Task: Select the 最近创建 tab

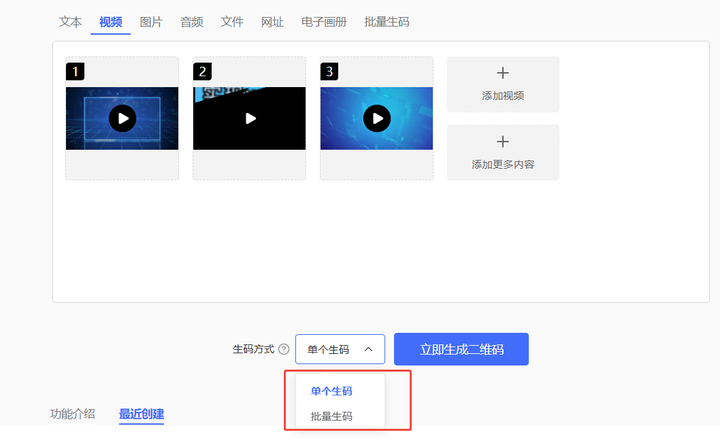Action: pos(141,414)
